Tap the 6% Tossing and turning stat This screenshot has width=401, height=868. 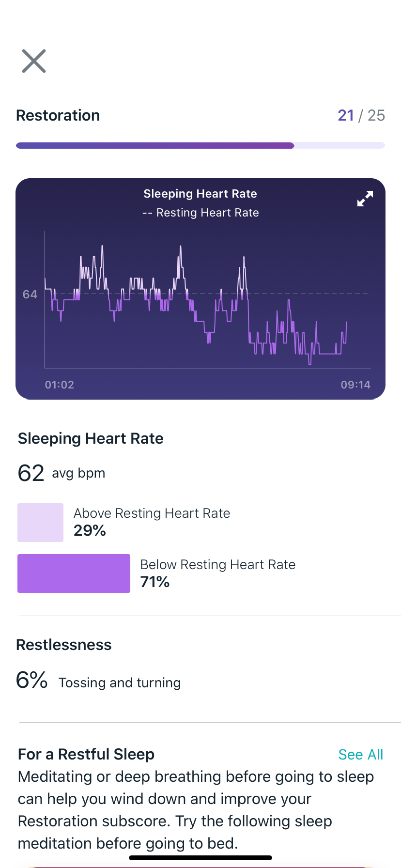(98, 681)
